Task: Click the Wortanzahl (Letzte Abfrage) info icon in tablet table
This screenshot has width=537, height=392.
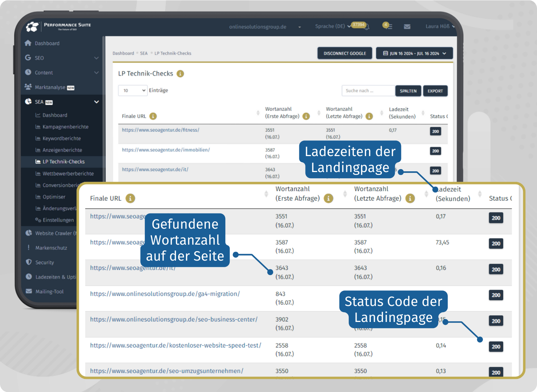Action: pyautogui.click(x=369, y=116)
